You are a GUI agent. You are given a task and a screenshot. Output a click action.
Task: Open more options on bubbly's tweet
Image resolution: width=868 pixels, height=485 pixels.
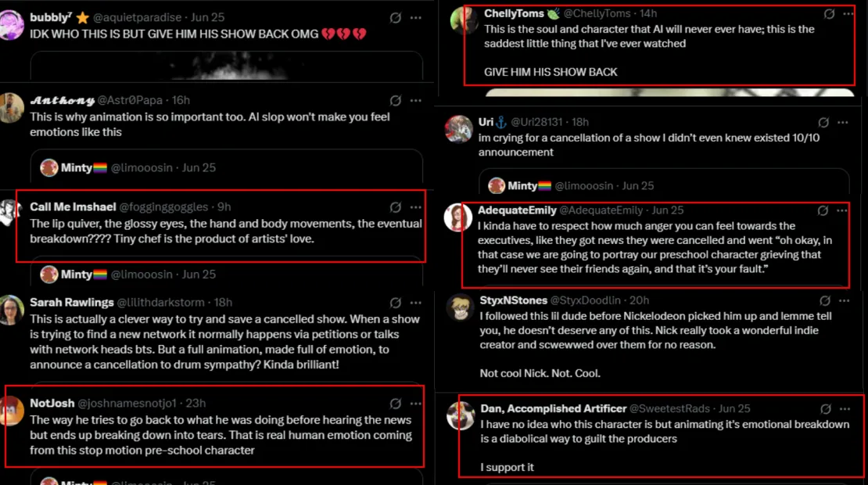click(416, 17)
